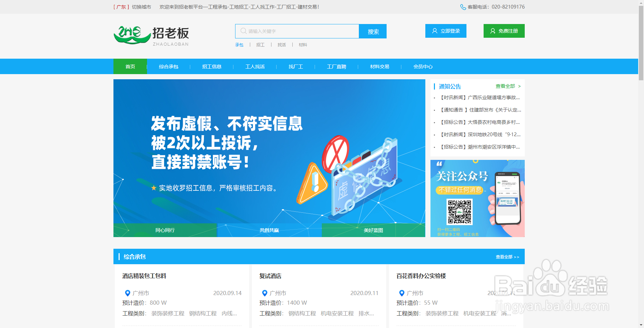
Task: Open the 会员中心 menu
Action: click(423, 67)
